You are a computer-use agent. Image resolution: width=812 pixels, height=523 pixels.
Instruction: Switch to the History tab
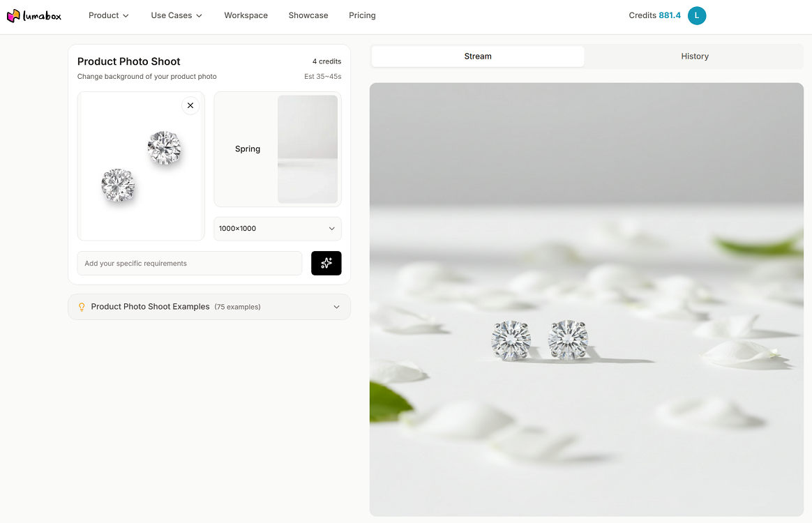(x=694, y=56)
